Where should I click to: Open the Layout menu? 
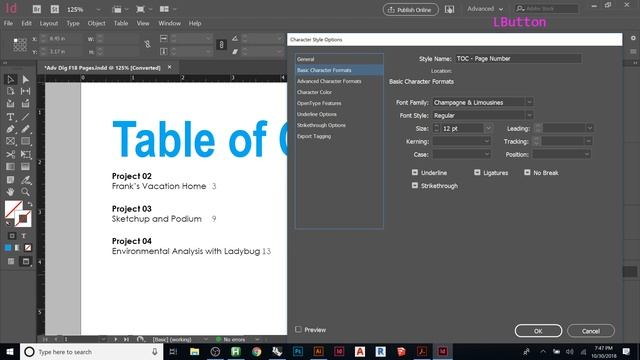49,24
